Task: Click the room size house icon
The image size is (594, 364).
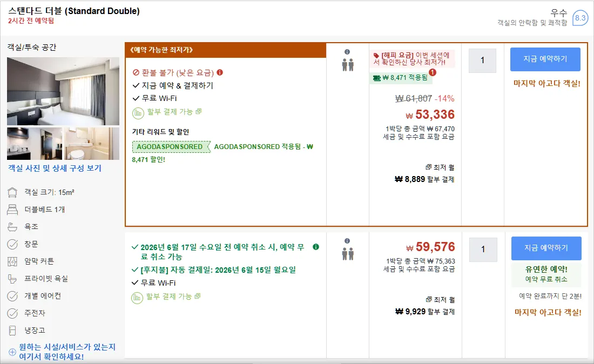Action: pos(12,192)
